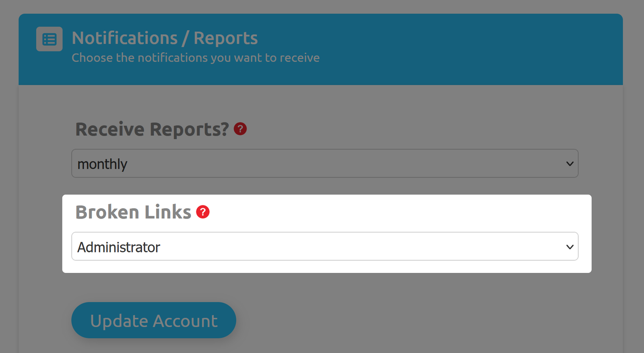Click the red question mark beside Receive Reports?
The image size is (644, 353).
pos(240,129)
